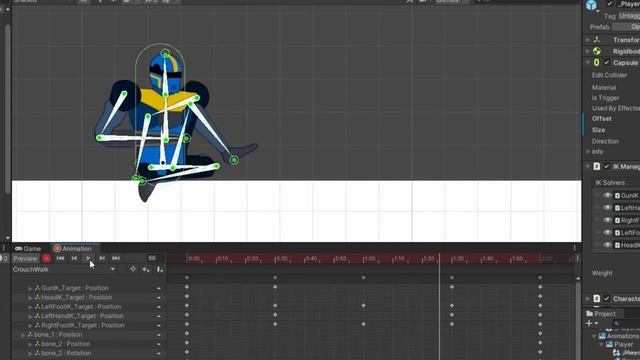Click the _Player GameObject cube icon
Image resolution: width=640 pixels, height=360 pixels.
pos(591,5)
